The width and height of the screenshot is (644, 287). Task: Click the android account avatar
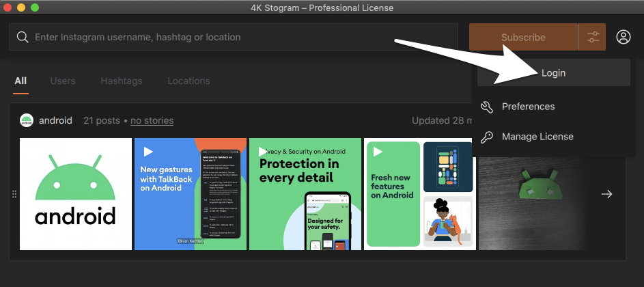point(27,120)
